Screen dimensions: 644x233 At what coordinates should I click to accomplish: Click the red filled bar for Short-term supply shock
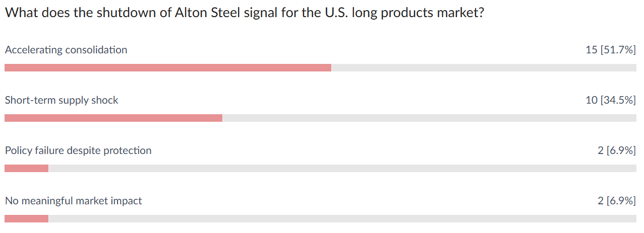[113, 118]
